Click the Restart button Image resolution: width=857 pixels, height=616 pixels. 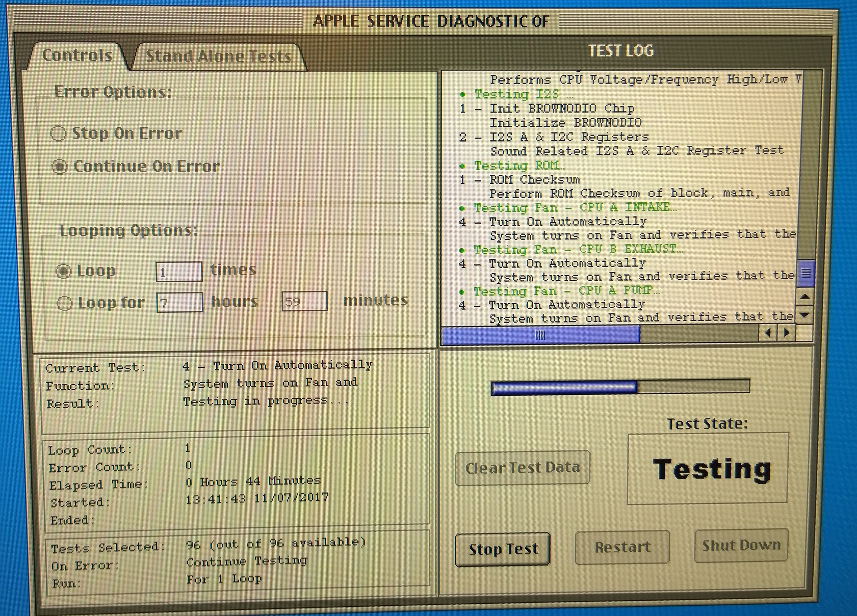tap(622, 547)
